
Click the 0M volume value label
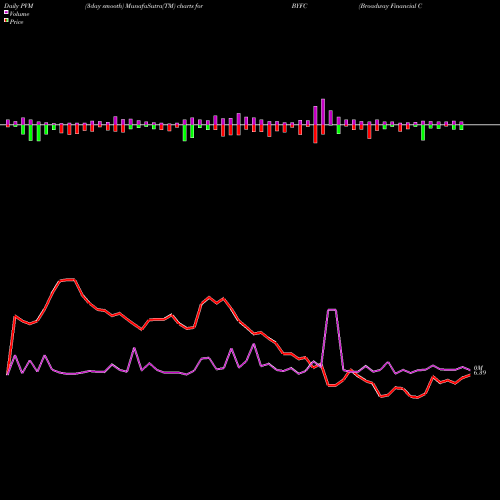coord(478,368)
